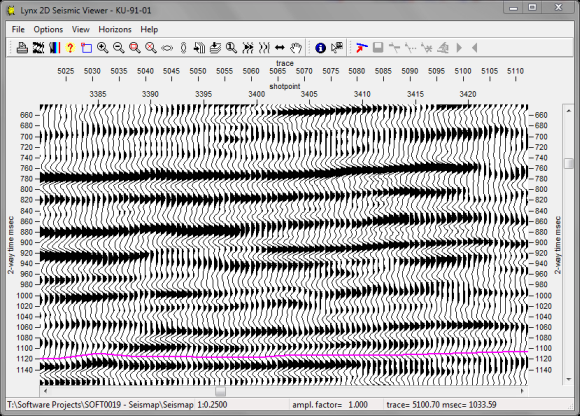Click the double-headed horizontal arrow icon
The height and width of the screenshot is (416, 580).
click(280, 48)
